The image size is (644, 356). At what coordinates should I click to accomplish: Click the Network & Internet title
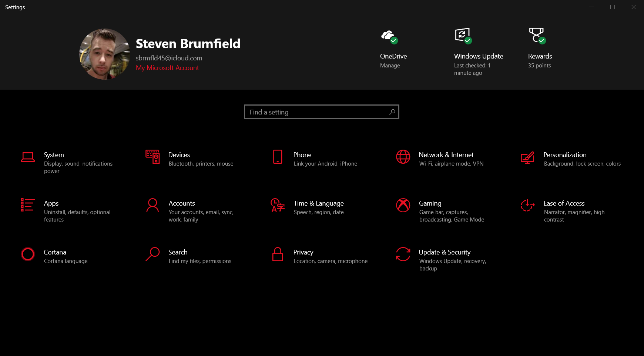pyautogui.click(x=446, y=155)
